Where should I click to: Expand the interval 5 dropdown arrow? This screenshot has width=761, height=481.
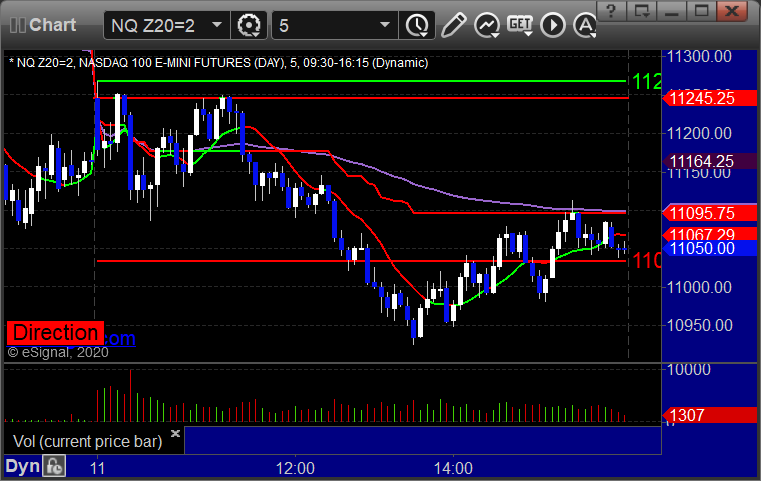[x=385, y=25]
